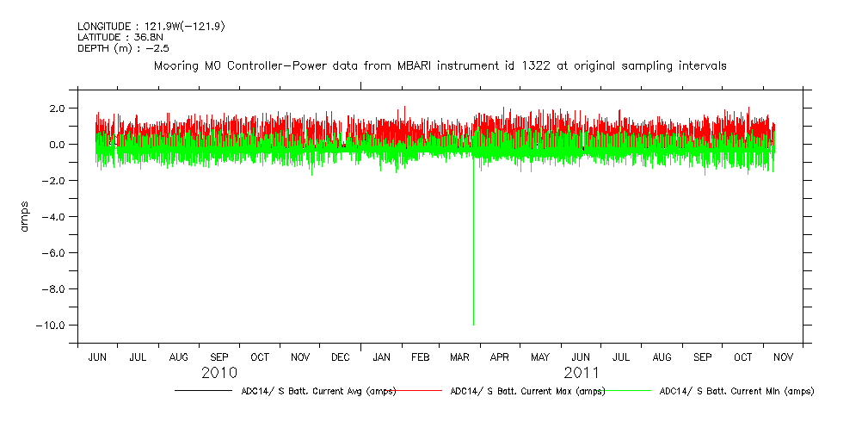Screen dimensions: 868x434
Task: Click the black line sample beside Avg legend
Action: coord(203,391)
